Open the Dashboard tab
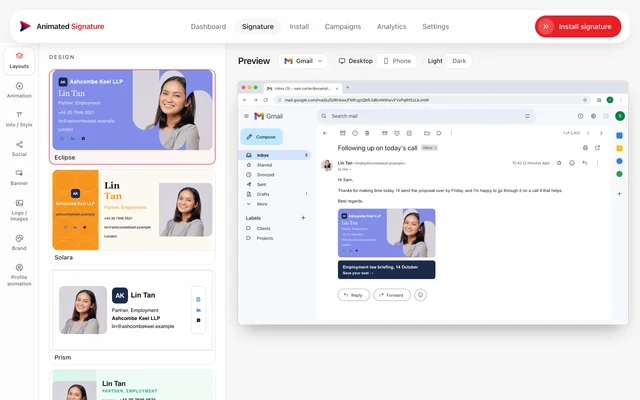The width and height of the screenshot is (640, 400). tap(208, 27)
